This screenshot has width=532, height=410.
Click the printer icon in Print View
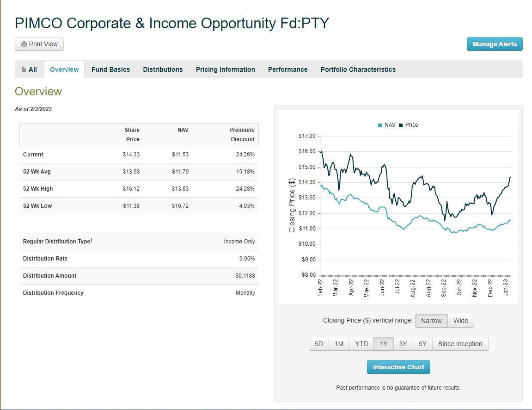pyautogui.click(x=24, y=44)
